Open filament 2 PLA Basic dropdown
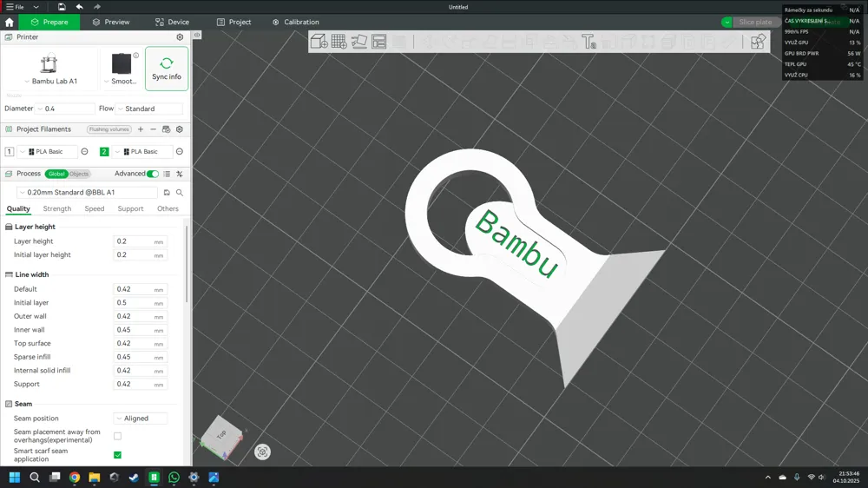Viewport: 868px width, 488px height. click(x=141, y=151)
